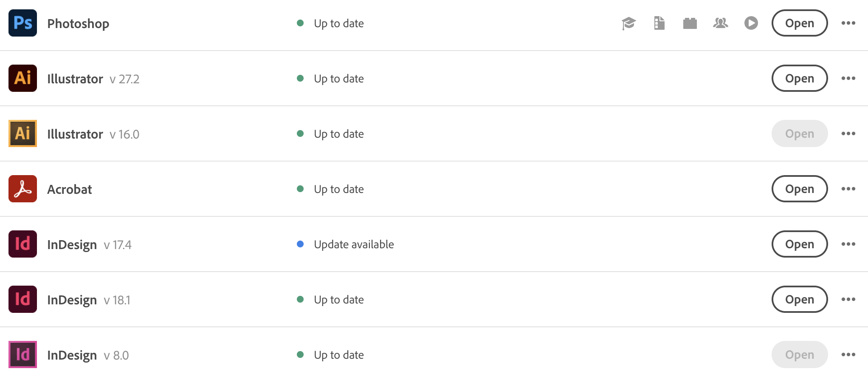Open the three-dot menu for InDesign v 17.4
The width and height of the screenshot is (868, 380).
click(848, 244)
